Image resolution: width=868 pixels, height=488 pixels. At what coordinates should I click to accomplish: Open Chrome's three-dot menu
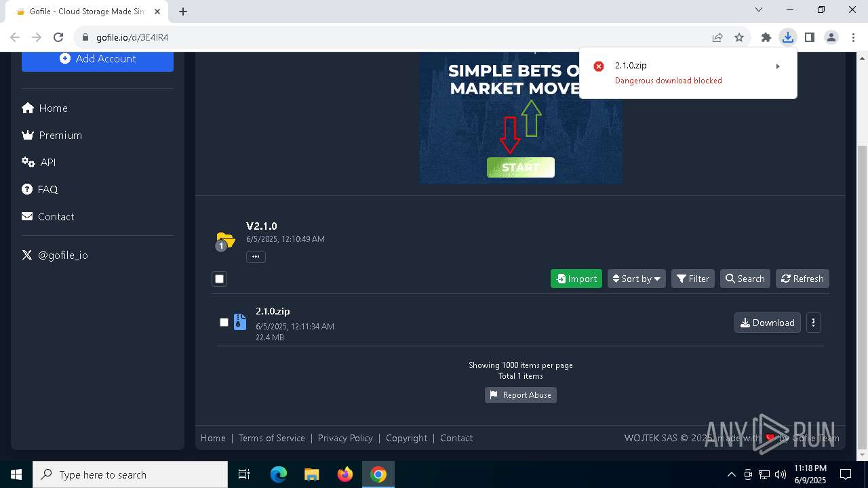pyautogui.click(x=852, y=37)
